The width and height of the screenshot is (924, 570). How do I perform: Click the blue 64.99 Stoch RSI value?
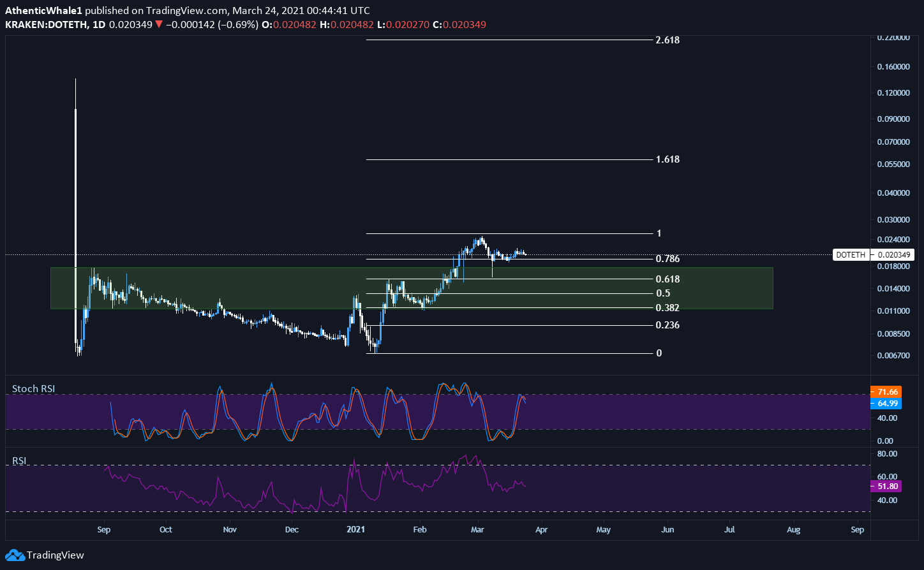point(888,404)
